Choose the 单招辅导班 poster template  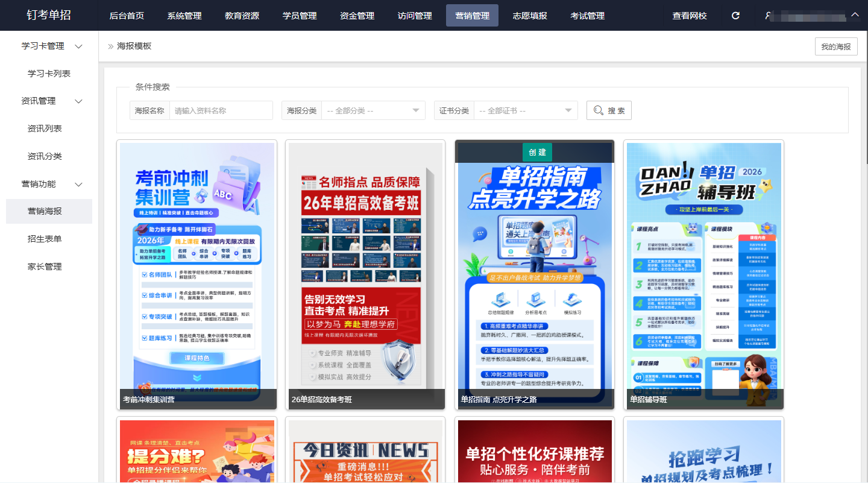[x=703, y=271]
